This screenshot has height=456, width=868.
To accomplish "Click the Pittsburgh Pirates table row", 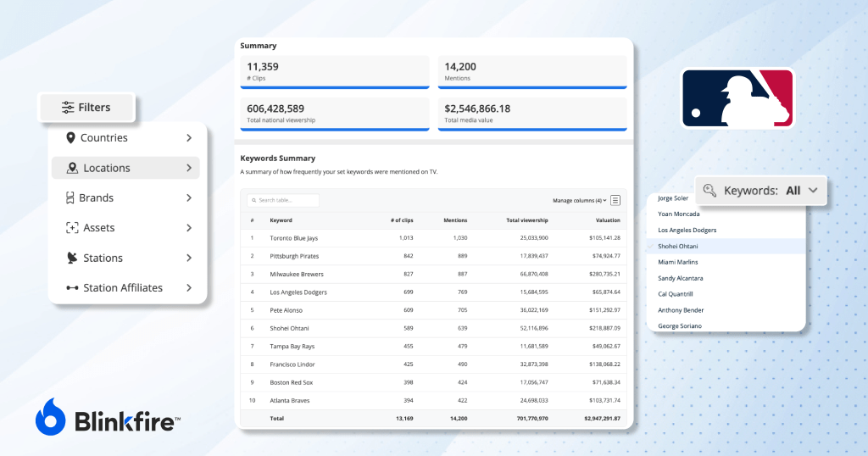I will (434, 256).
